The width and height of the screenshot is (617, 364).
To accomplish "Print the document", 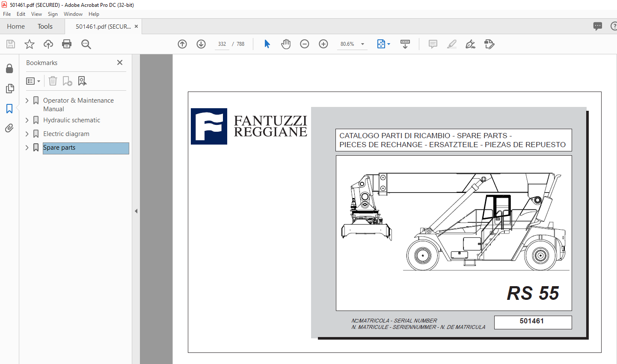I will [x=67, y=44].
